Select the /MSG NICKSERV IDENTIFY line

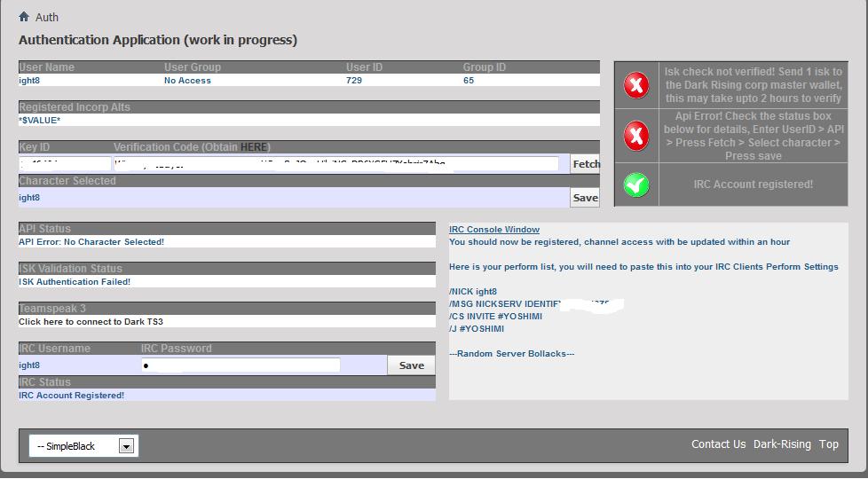pyautogui.click(x=505, y=303)
